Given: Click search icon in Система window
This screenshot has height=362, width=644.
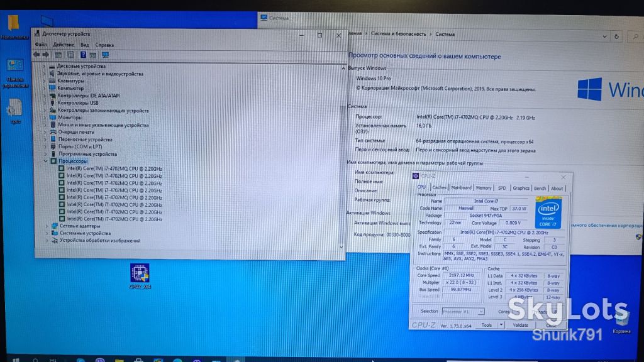Looking at the screenshot, I should [x=636, y=37].
